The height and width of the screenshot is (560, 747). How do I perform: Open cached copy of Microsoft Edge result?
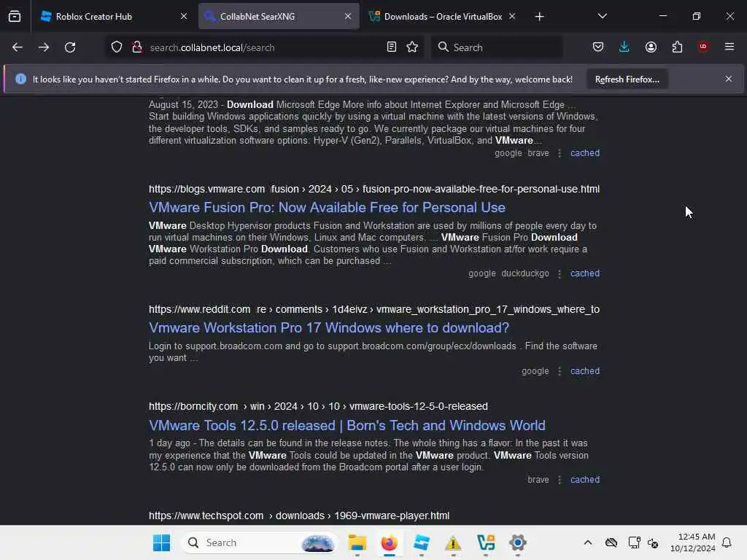[585, 153]
